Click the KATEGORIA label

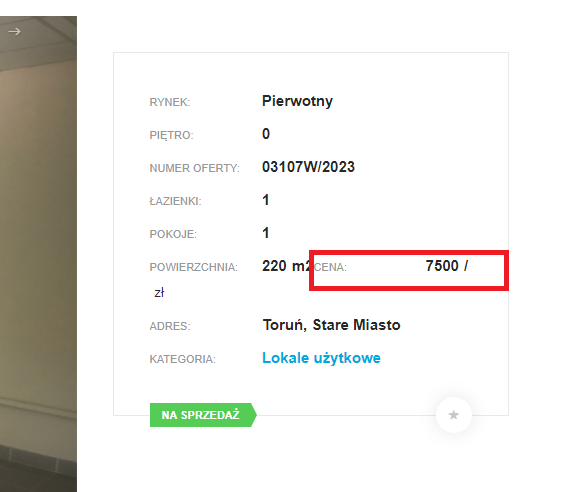pyautogui.click(x=182, y=360)
